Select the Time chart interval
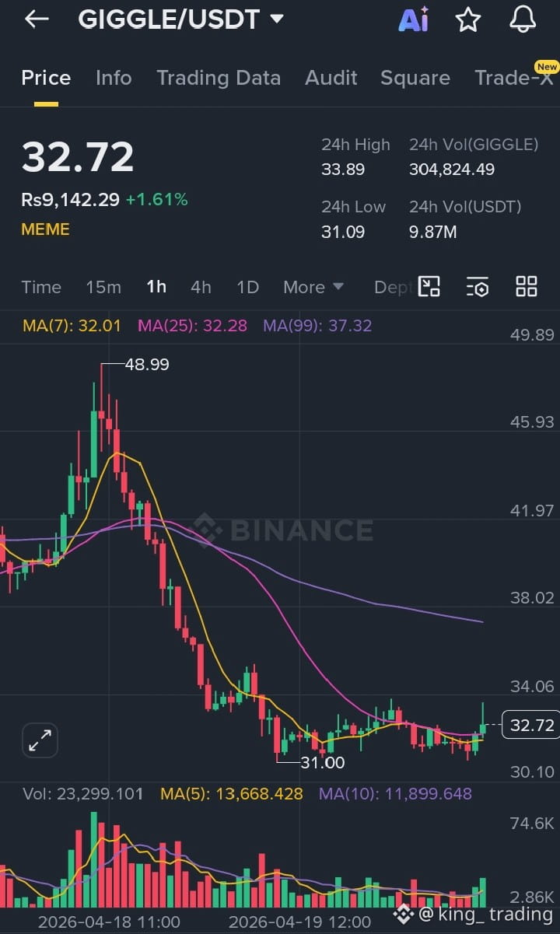 [x=41, y=287]
